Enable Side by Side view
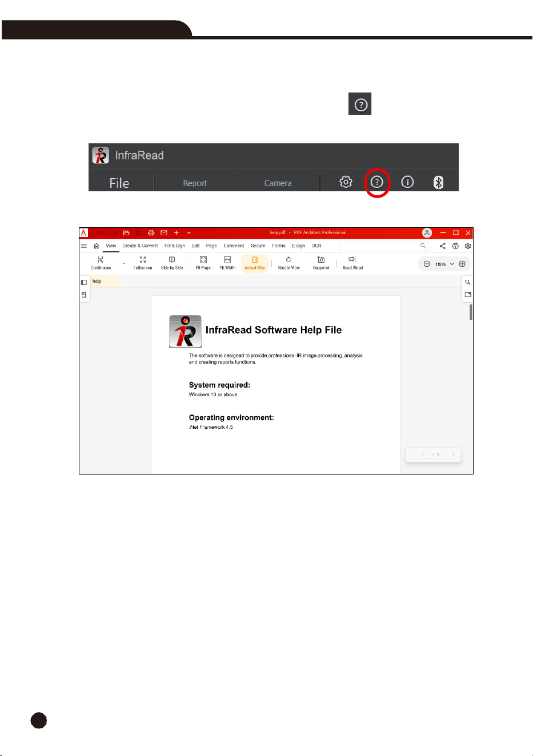The image size is (533, 756). [x=172, y=263]
